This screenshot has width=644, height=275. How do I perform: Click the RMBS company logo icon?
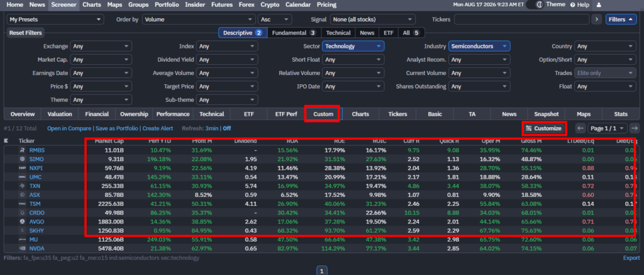click(23, 150)
